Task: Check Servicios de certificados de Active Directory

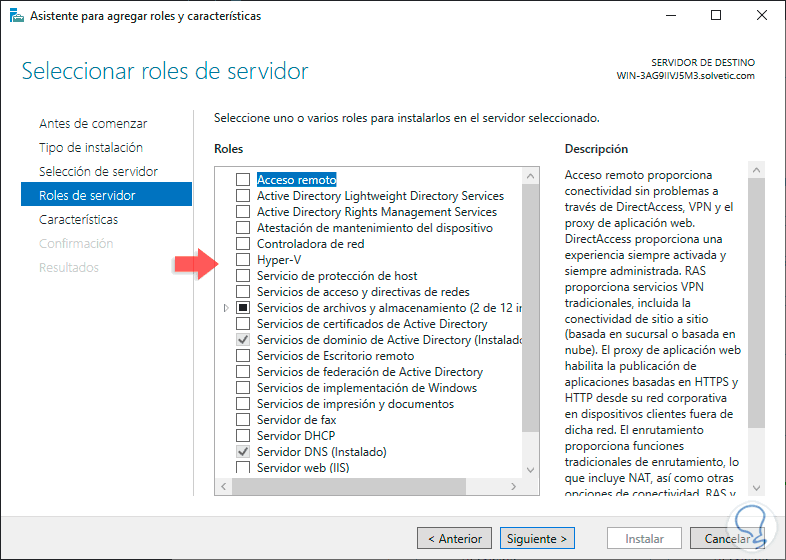Action: pos(243,324)
